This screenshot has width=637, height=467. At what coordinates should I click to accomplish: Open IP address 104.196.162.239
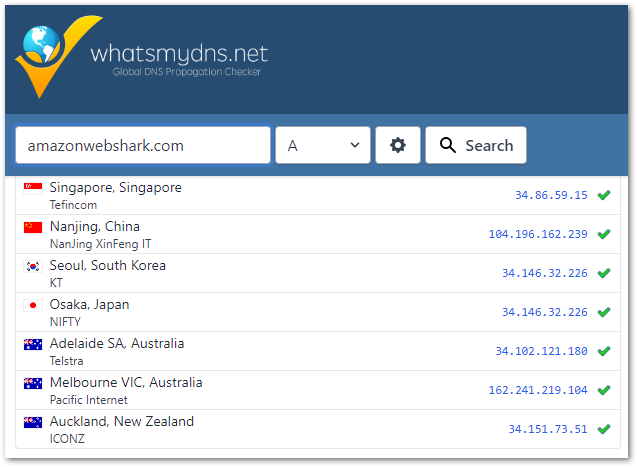pos(538,234)
